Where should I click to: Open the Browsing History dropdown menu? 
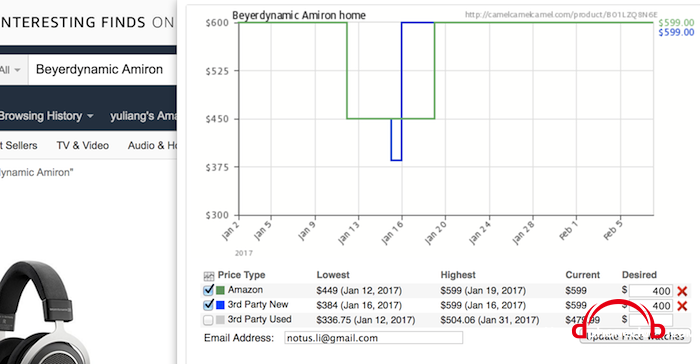[46, 116]
